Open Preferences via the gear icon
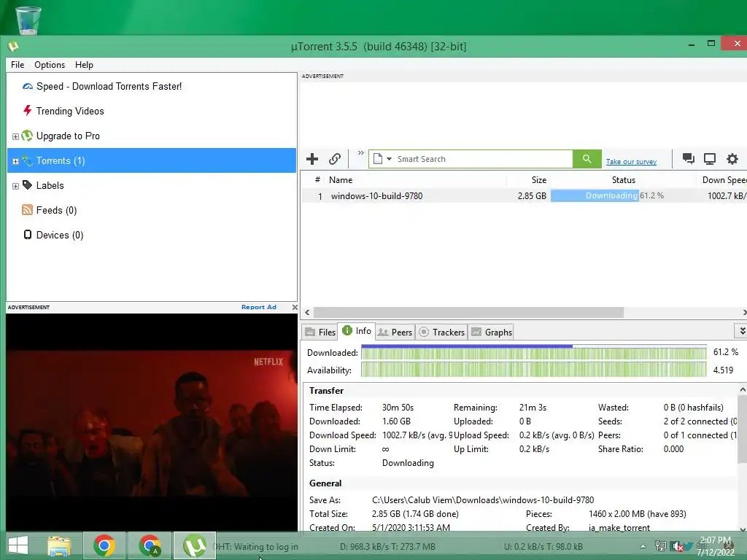 (732, 158)
